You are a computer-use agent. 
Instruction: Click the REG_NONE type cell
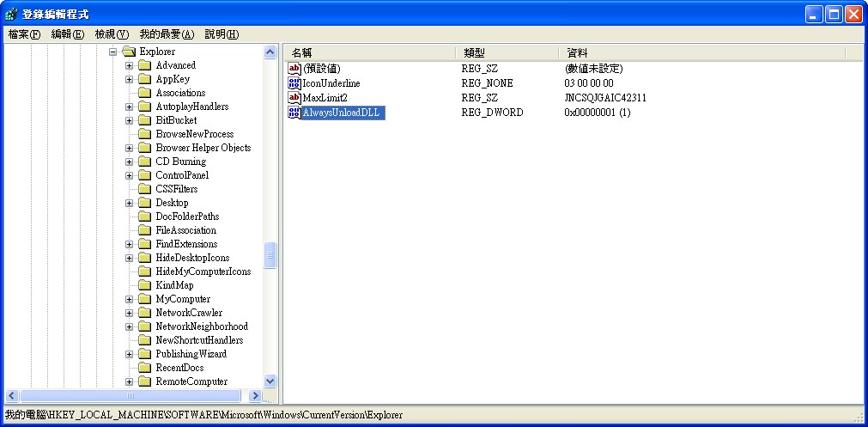487,83
